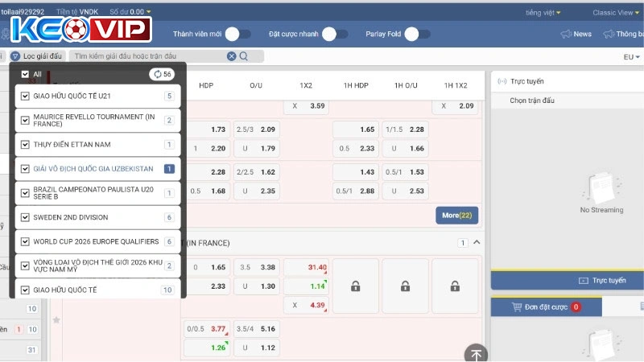This screenshot has height=362, width=644.
Task: Expand the EU odds format dropdown
Action: pos(630,57)
